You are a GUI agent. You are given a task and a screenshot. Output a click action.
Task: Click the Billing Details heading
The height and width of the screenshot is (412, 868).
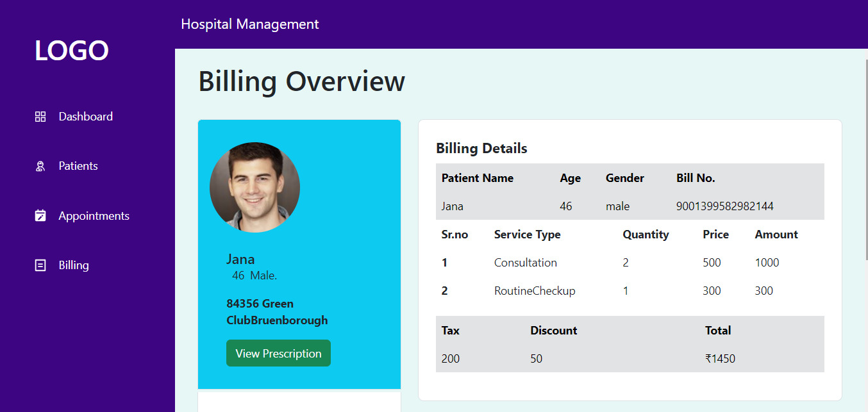pyautogui.click(x=481, y=149)
